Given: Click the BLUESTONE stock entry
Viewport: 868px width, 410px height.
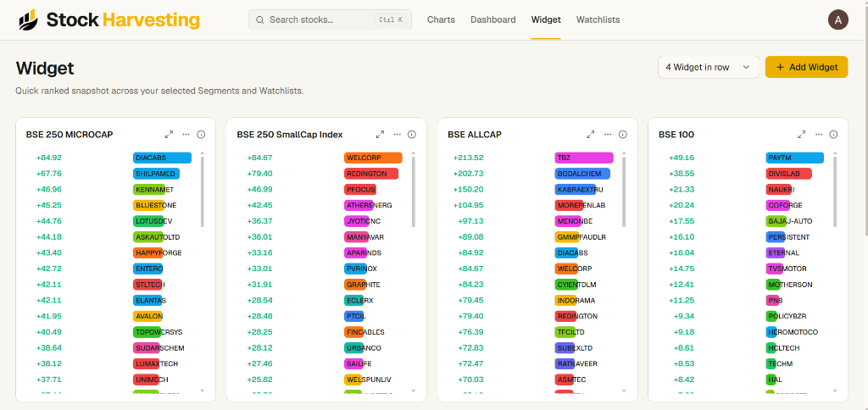Looking at the screenshot, I should (155, 205).
